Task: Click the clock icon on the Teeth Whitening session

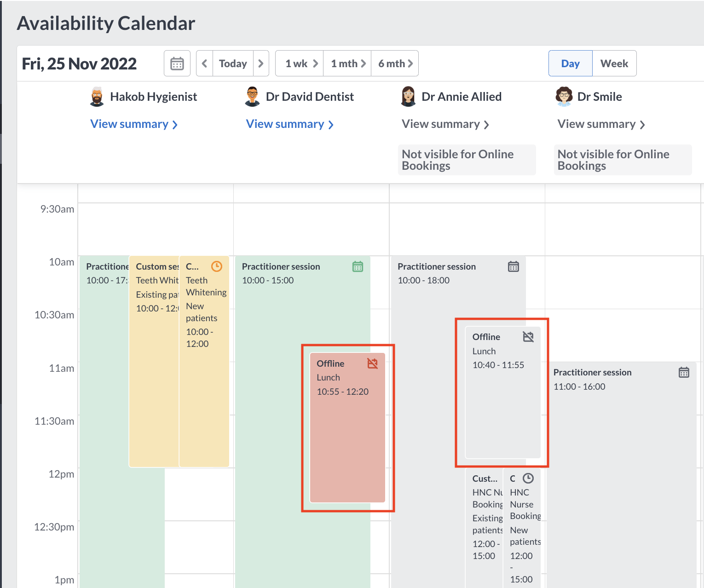Action: tap(216, 266)
